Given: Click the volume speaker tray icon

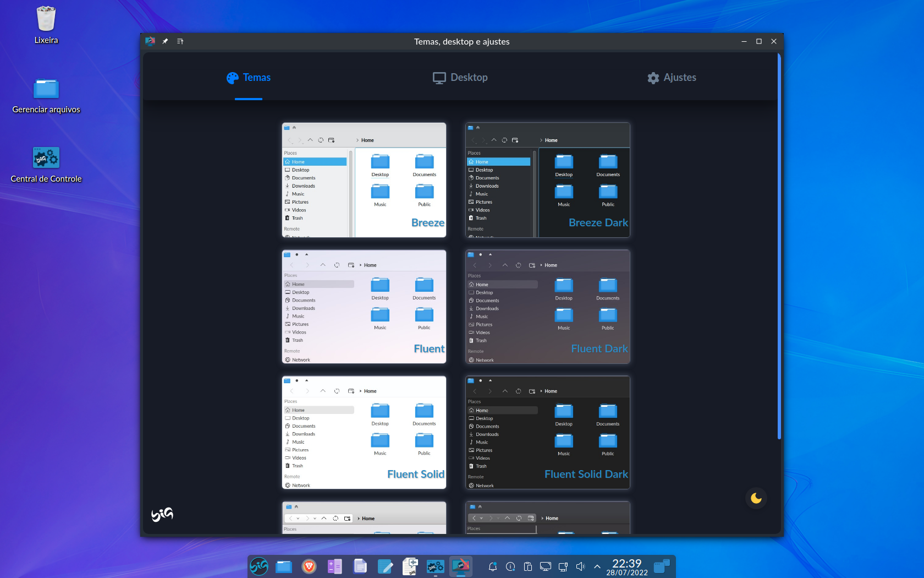Looking at the screenshot, I should coord(580,566).
